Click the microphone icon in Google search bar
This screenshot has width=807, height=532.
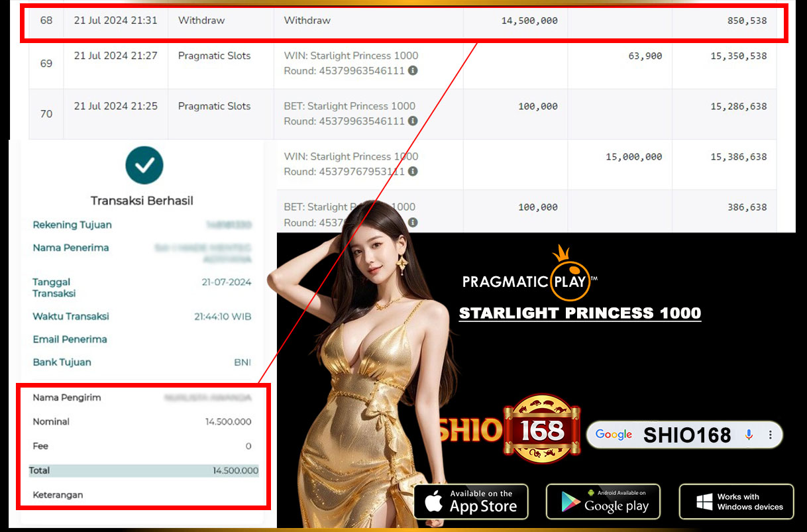[x=749, y=435]
